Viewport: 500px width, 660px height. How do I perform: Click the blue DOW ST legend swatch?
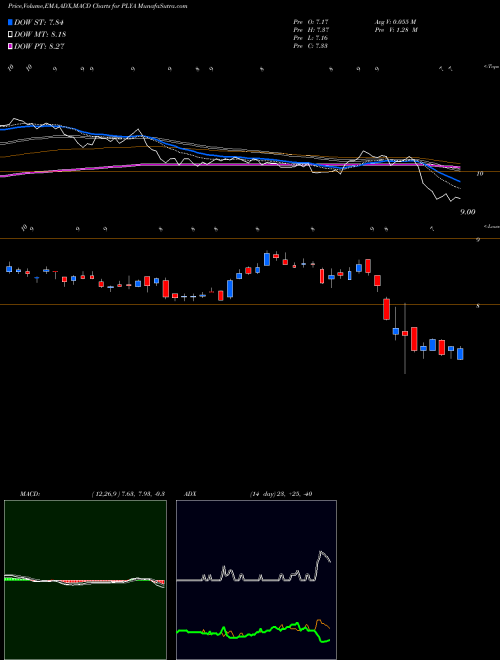coord(10,22)
